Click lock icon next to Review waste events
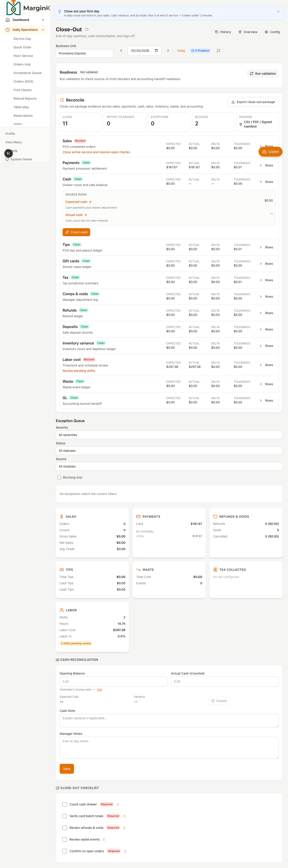Viewport: 288px width, 868px height. pyautogui.click(x=104, y=839)
